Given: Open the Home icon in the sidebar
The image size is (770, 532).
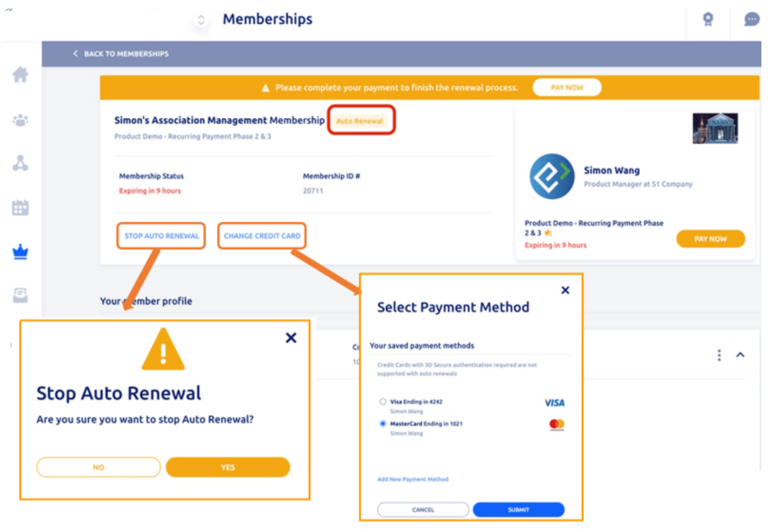Looking at the screenshot, I should point(20,74).
